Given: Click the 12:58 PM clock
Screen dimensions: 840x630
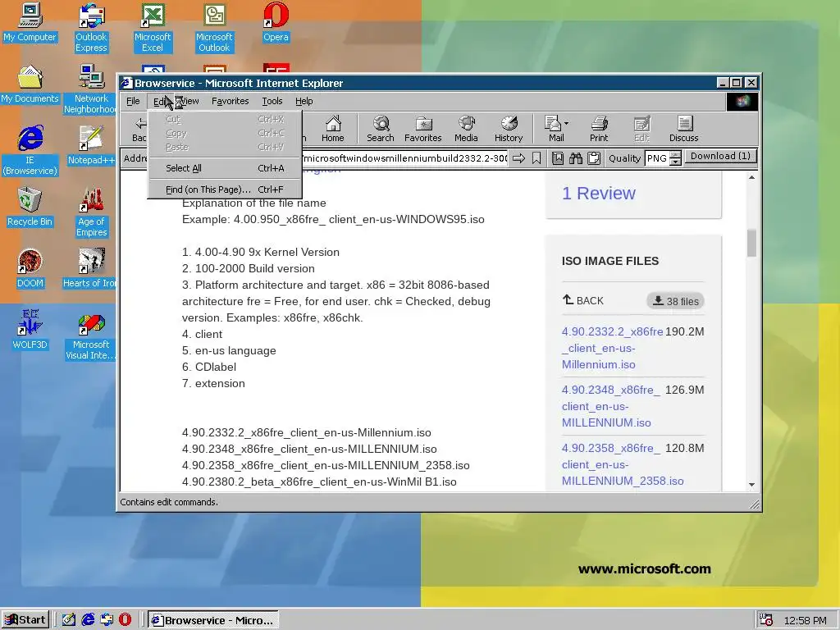Looking at the screenshot, I should pos(806,620).
